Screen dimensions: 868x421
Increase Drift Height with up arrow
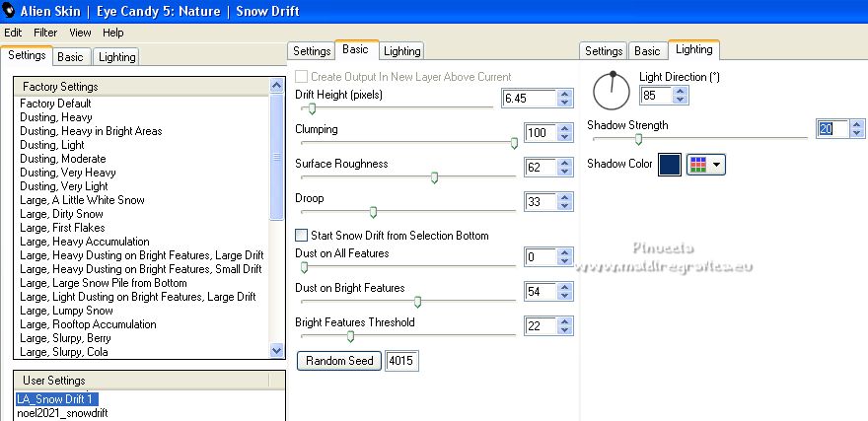point(564,94)
